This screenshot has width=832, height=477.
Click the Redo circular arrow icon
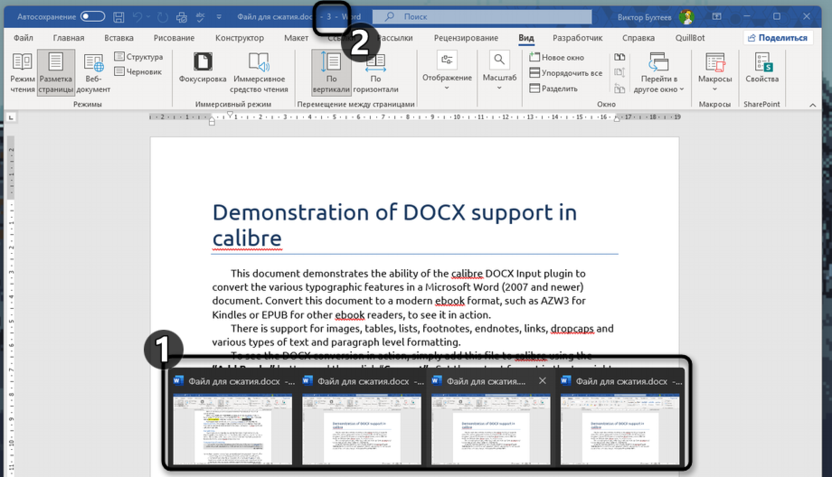pos(162,17)
